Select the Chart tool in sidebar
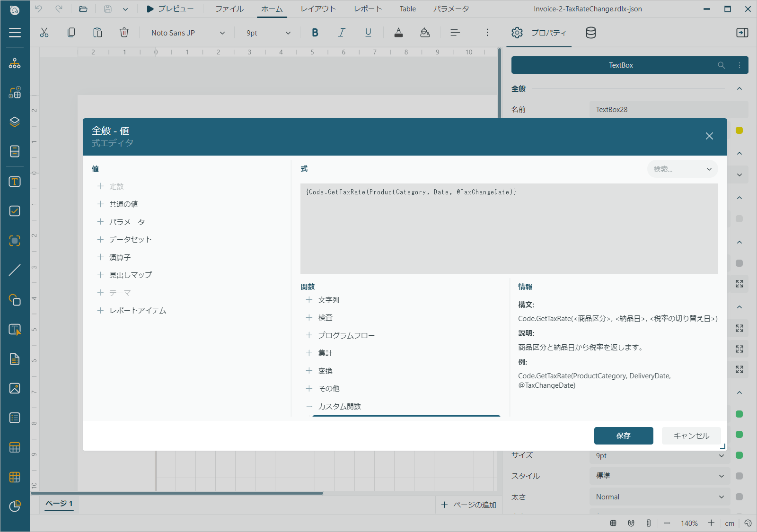 pos(15,506)
